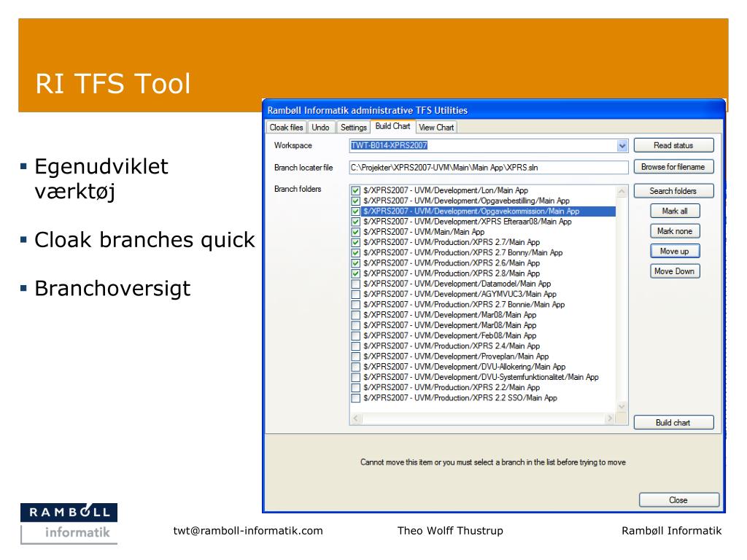
Task: Check XPRS 2.7 Bonnie/Main App checkbox
Action: (355, 305)
